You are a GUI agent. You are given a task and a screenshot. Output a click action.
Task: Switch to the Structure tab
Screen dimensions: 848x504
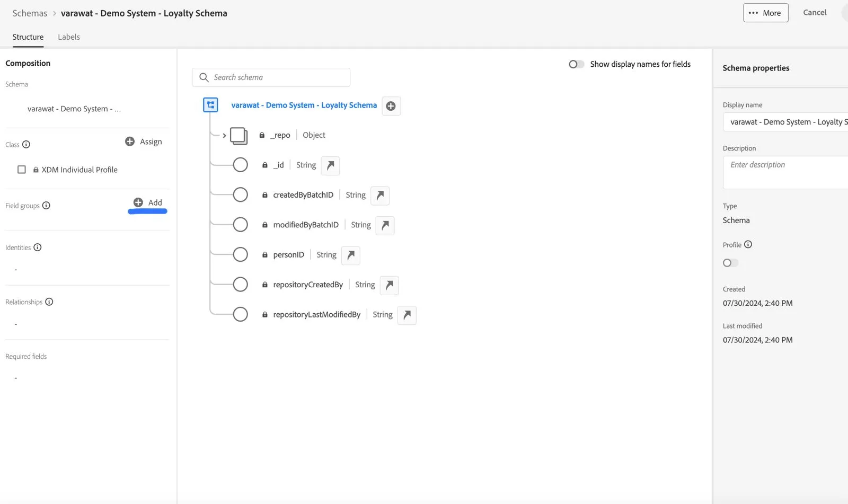point(28,37)
